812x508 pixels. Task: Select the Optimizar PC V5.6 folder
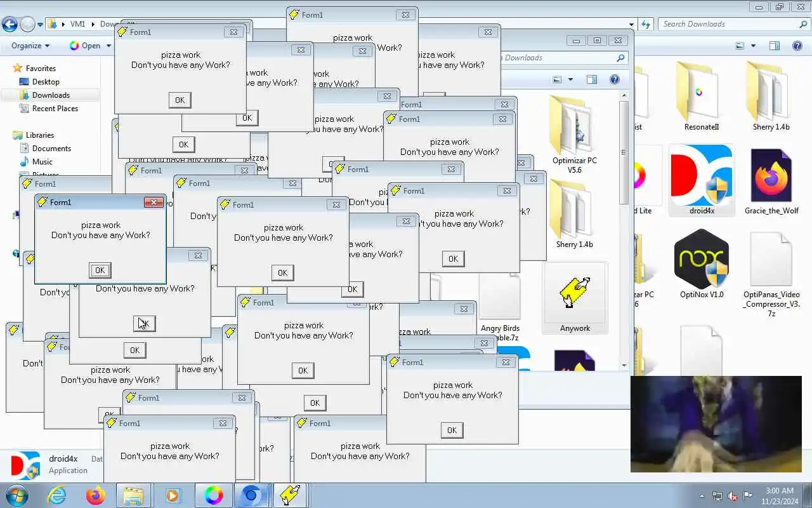pyautogui.click(x=574, y=135)
